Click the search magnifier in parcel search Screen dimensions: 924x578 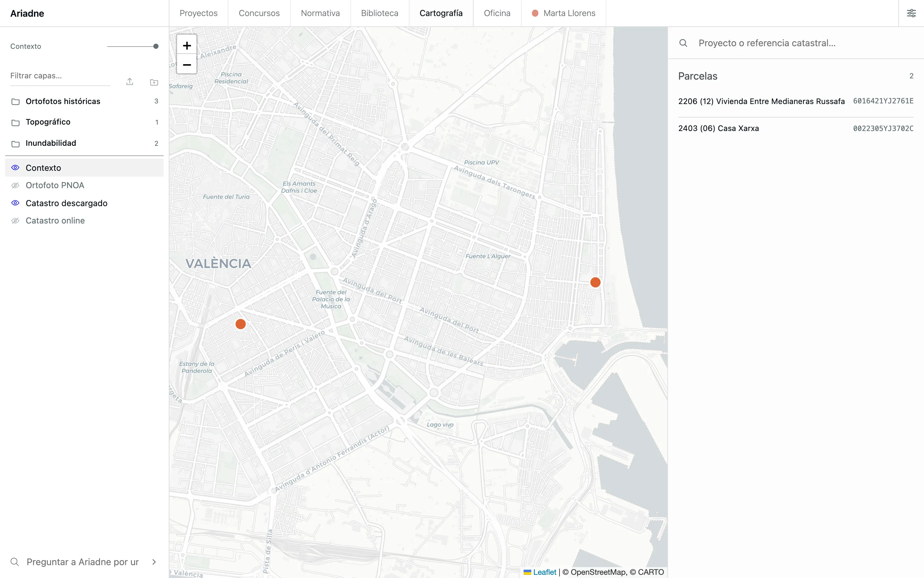click(x=683, y=43)
